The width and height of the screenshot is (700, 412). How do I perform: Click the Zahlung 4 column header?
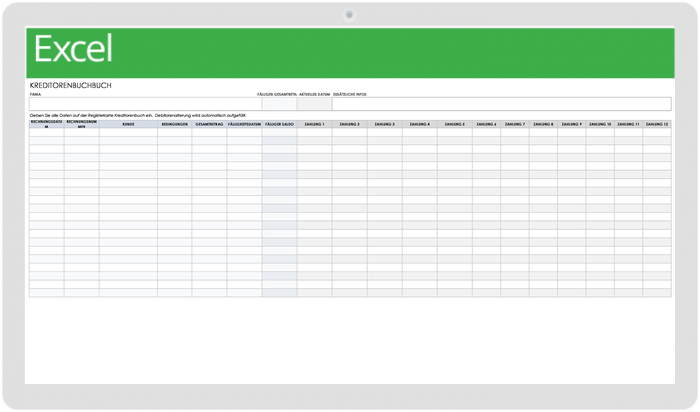click(419, 125)
